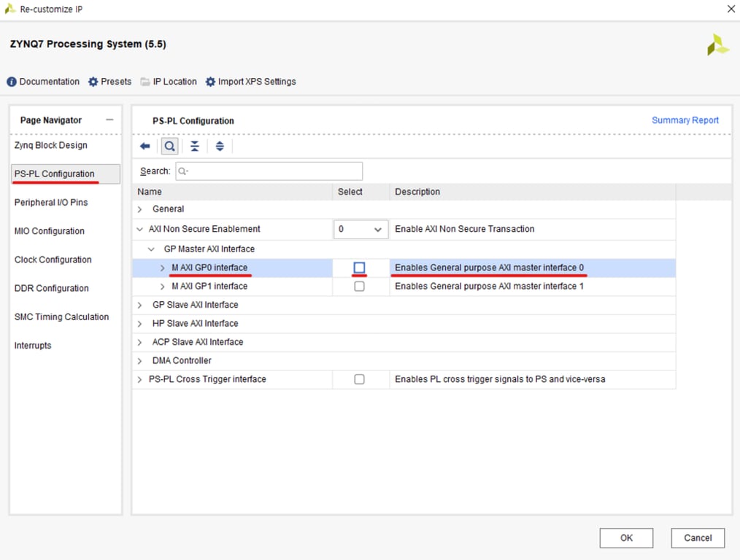Click the Presets label

116,82
